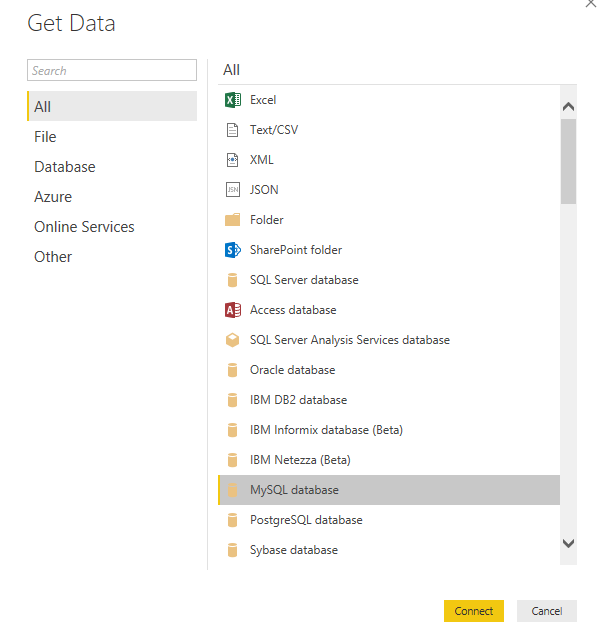Select the JSON source icon
This screenshot has height=642, width=603.
pos(233,190)
